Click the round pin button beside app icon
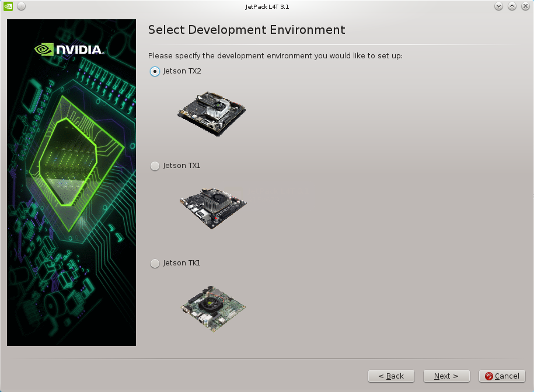 (x=21, y=6)
